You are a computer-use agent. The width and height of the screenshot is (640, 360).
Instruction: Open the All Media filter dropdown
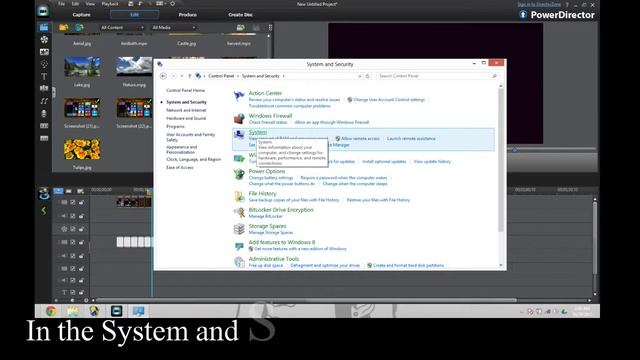pos(173,27)
